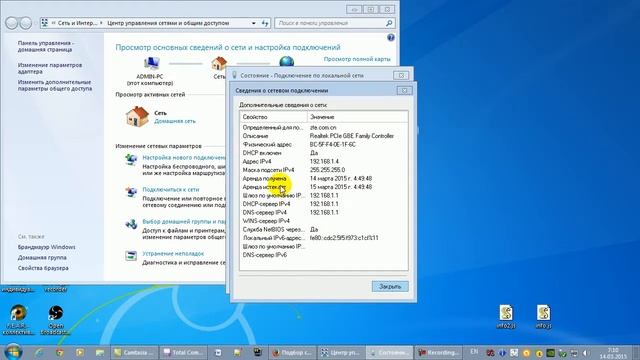Switch to 'Состояние...' taskbar window
Screen dimensions: 640x360
click(x=390, y=352)
